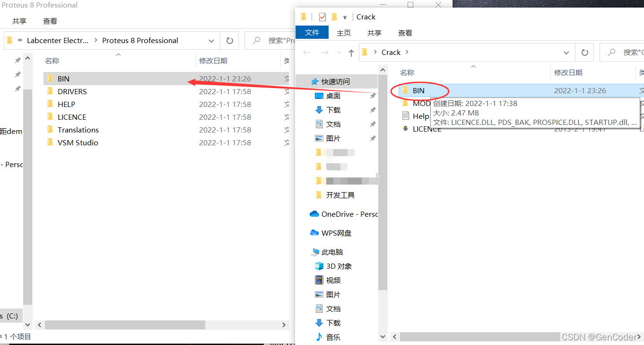Open 图片 under 快速访问

333,138
